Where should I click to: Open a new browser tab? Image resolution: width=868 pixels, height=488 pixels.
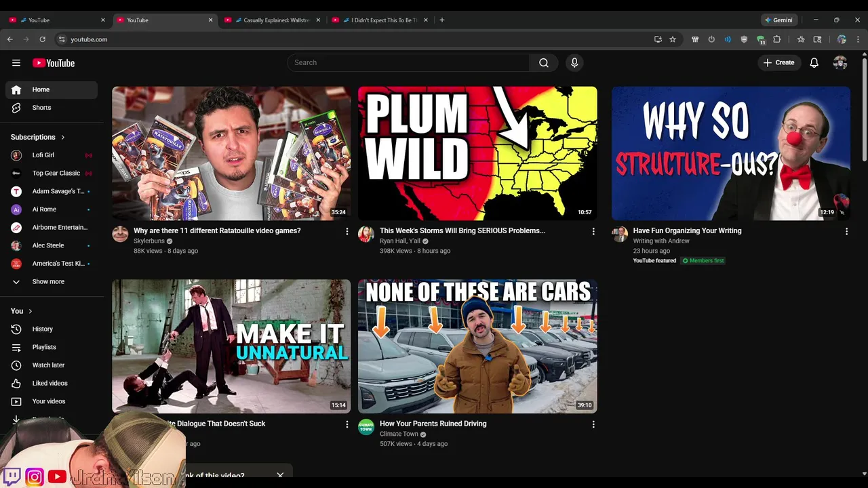point(442,20)
